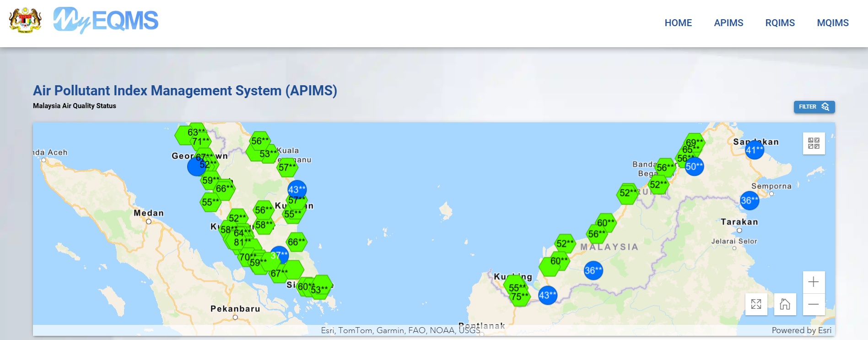Open the FILTER button

click(x=814, y=107)
